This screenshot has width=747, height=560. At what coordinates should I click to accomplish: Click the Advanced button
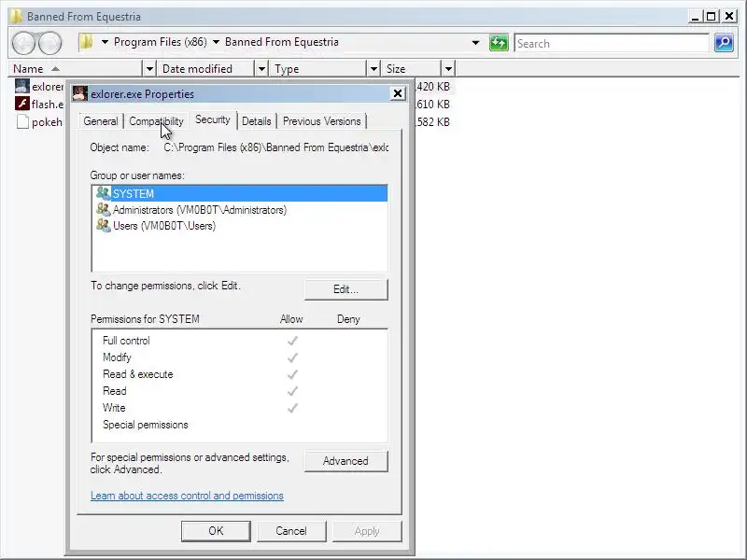(x=345, y=461)
